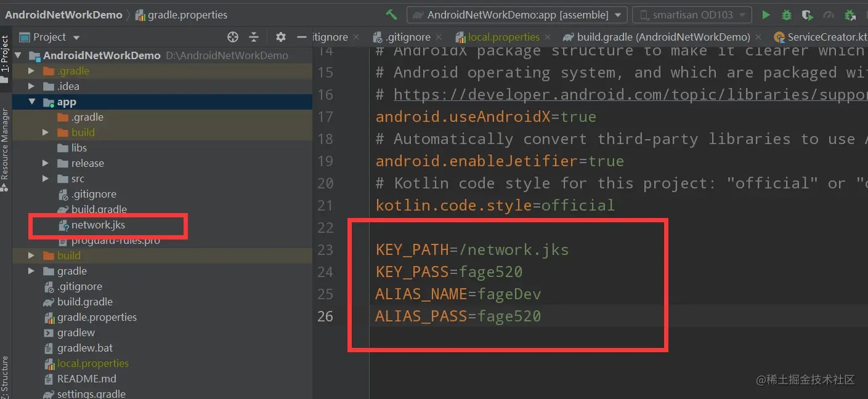Expand the release folder arrow
The height and width of the screenshot is (399, 868).
[46, 164]
